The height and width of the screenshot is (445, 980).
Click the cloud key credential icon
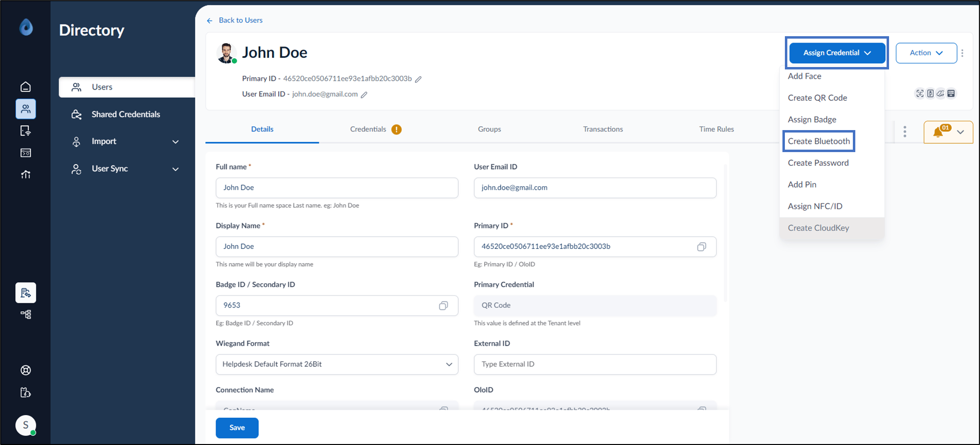pyautogui.click(x=940, y=93)
